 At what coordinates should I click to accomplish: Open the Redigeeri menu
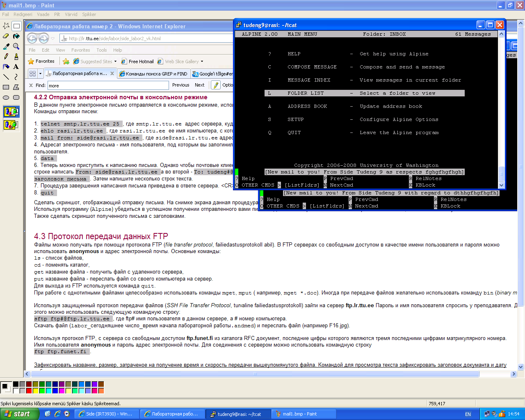(23, 14)
